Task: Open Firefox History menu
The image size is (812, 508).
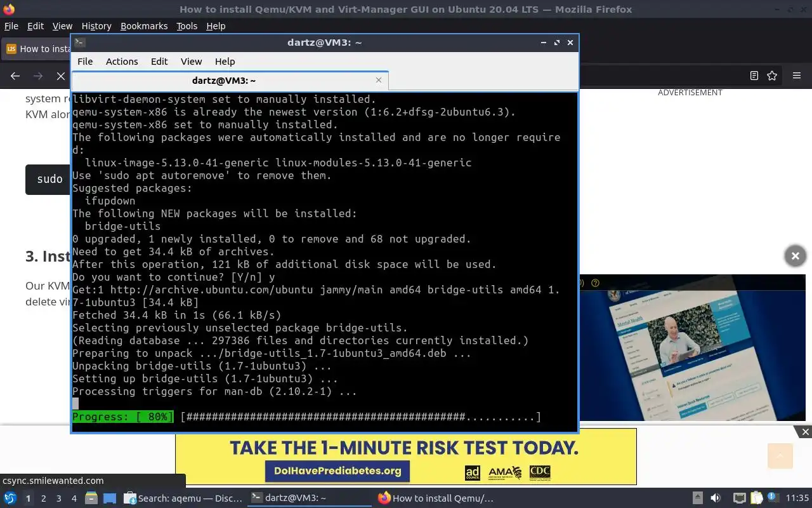Action: pyautogui.click(x=96, y=26)
